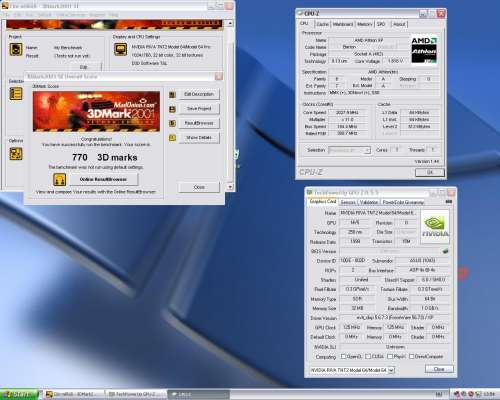Click the GPU-Z Memory Size '32 MB' value

pos(358,308)
